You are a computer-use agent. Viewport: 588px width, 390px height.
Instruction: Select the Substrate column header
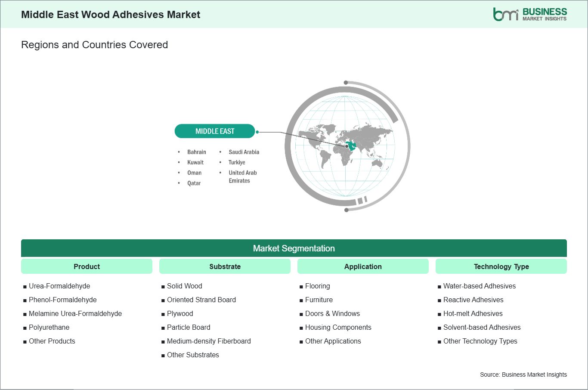coord(225,266)
